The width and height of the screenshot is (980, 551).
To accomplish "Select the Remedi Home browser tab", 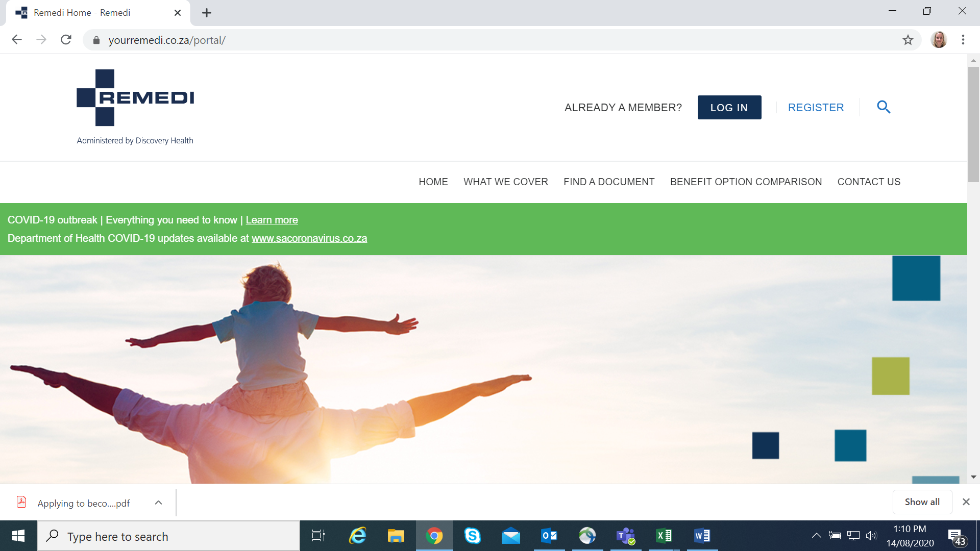I will click(x=97, y=13).
